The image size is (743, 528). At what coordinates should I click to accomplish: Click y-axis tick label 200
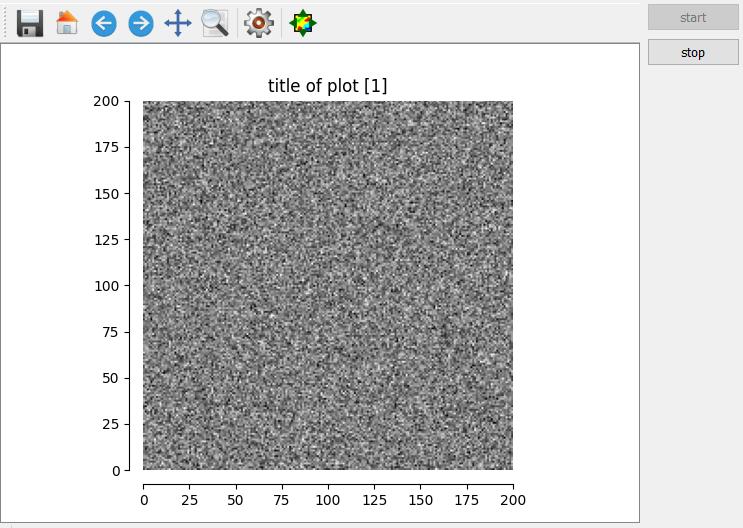(106, 101)
